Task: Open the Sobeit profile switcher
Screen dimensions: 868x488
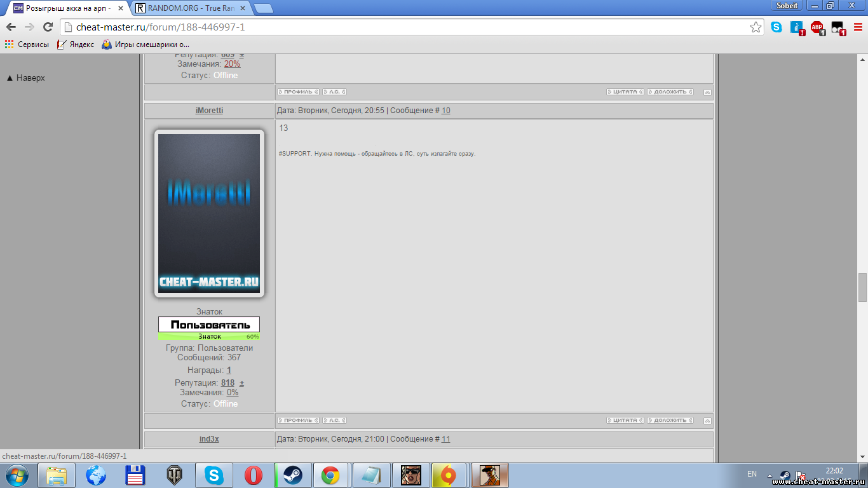Action: click(787, 6)
